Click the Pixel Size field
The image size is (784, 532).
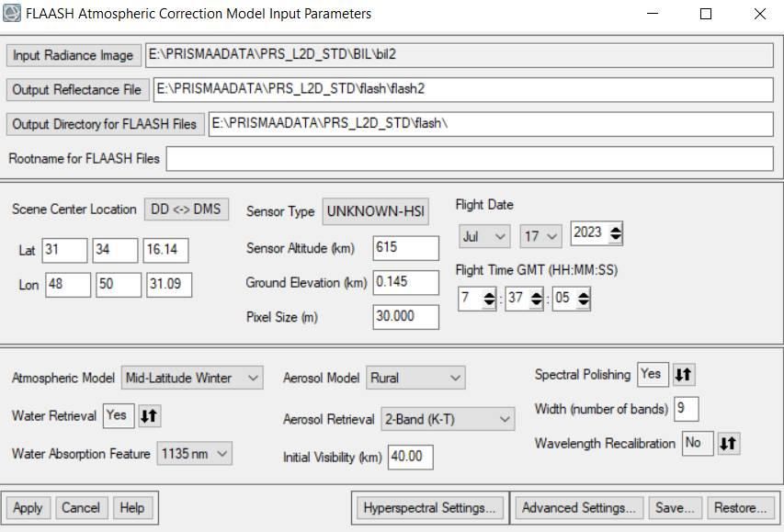[x=406, y=317]
